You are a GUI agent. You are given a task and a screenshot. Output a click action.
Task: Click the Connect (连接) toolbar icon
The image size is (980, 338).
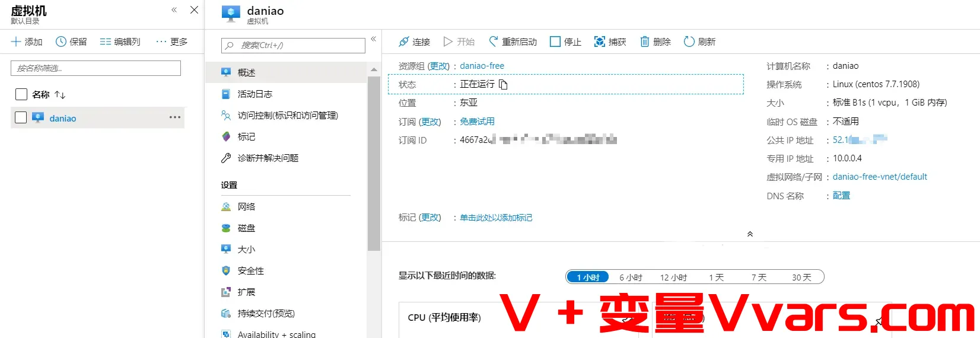pos(404,42)
